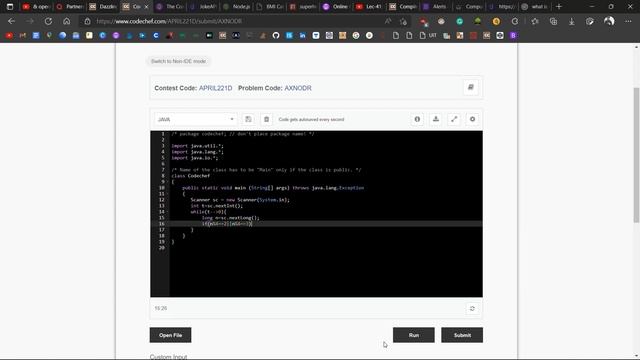This screenshot has width=640, height=360.
Task: Switch to the Dazzler tab
Action: (x=104, y=7)
